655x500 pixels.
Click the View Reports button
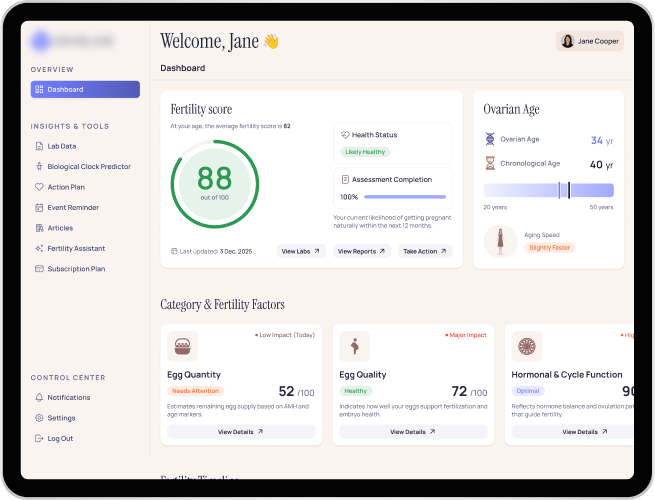[x=362, y=251]
